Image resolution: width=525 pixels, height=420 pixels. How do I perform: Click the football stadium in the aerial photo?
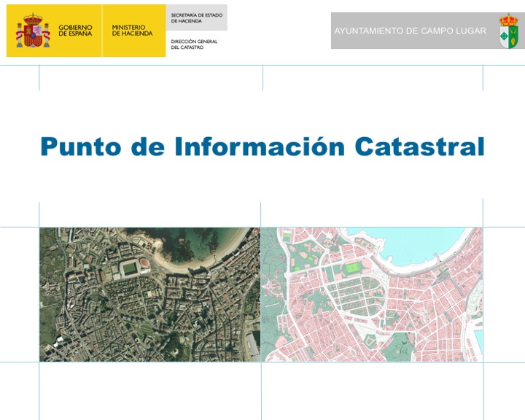point(130,268)
